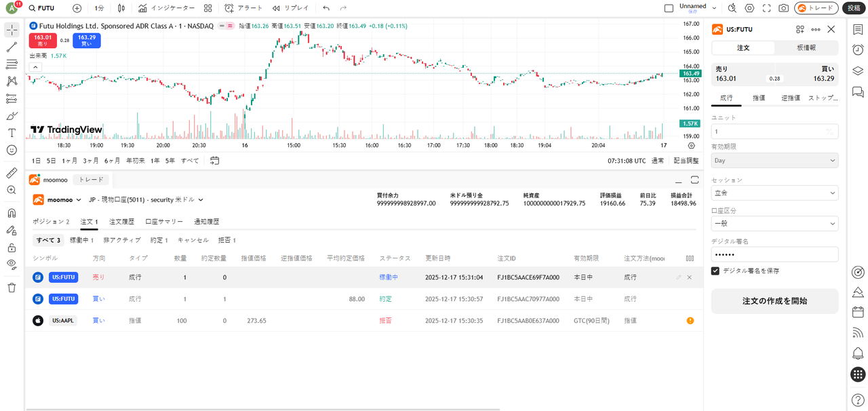Switch to the order history tab

point(121,222)
